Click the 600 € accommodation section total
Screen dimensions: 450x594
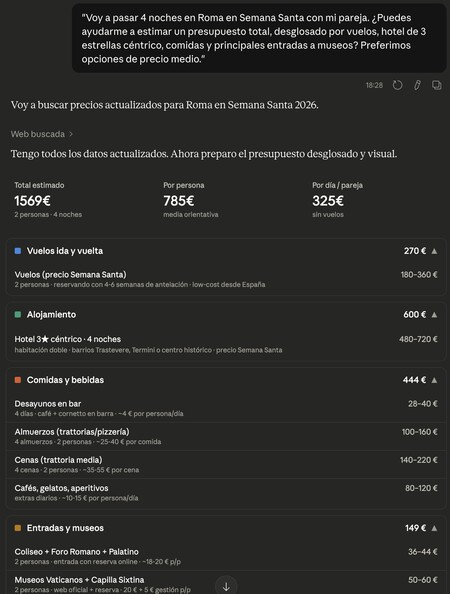coord(414,314)
